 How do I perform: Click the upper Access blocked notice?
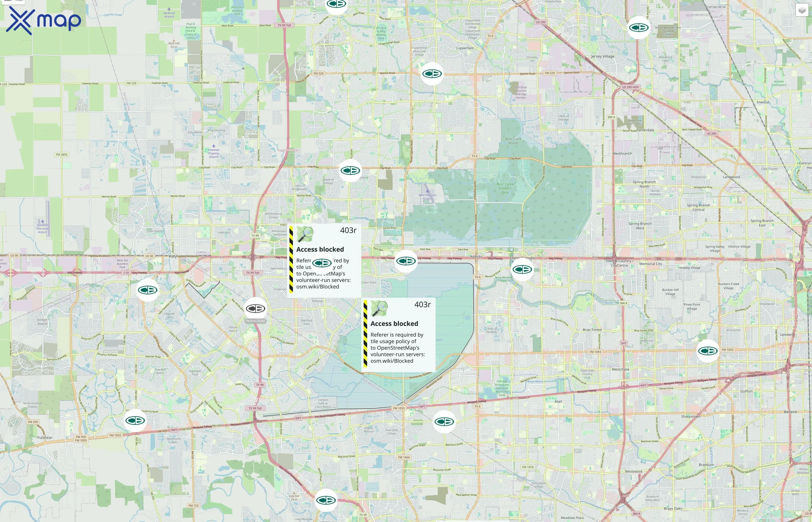(320, 249)
